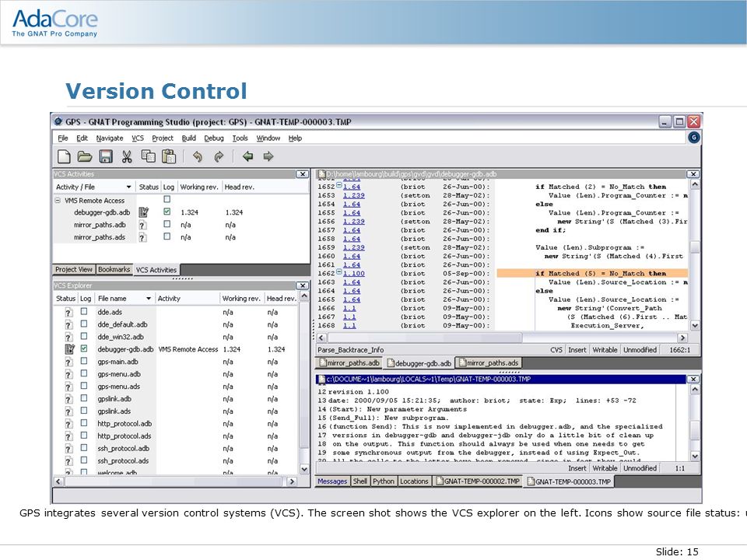
Task: Close the VCS Activities panel
Action: [x=302, y=174]
